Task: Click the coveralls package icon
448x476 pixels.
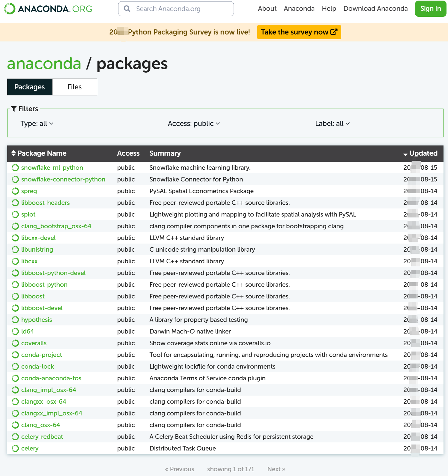Action: click(x=15, y=343)
